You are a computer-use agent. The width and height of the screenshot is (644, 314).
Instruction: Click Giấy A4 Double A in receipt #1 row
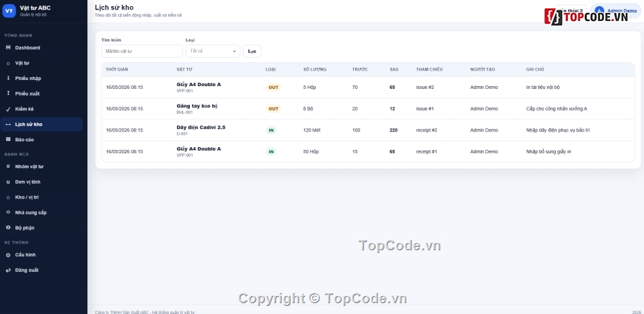point(199,149)
